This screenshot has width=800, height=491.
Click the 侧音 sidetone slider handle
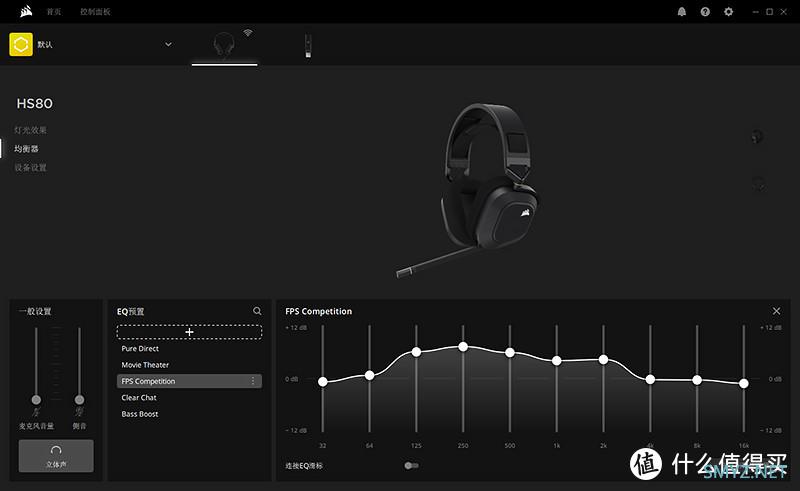point(79,399)
